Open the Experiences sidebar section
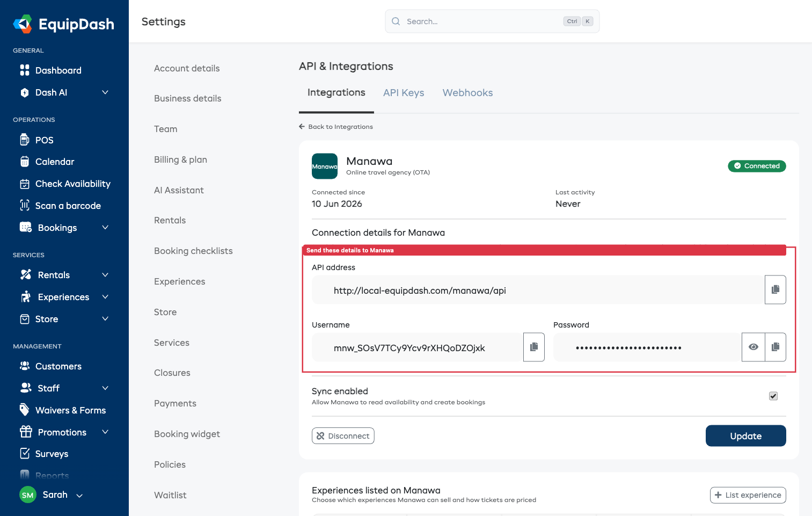The height and width of the screenshot is (516, 812). [x=63, y=297]
